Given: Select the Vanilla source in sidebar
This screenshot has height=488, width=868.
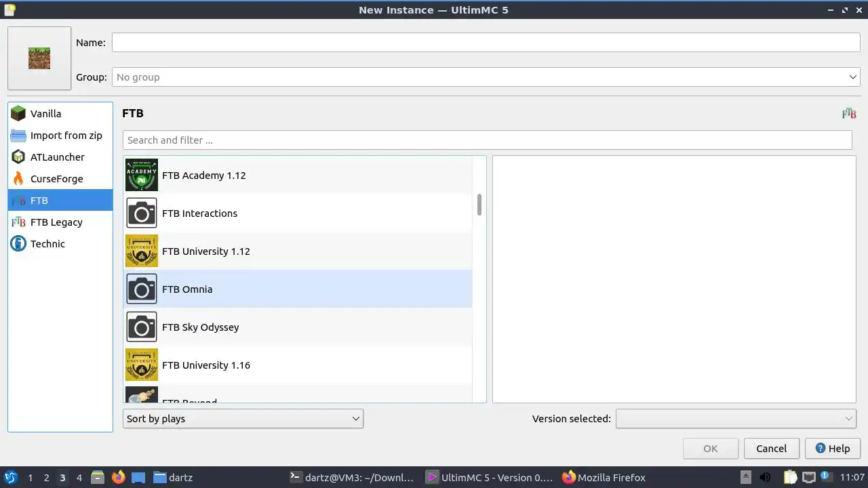Looking at the screenshot, I should pos(60,114).
